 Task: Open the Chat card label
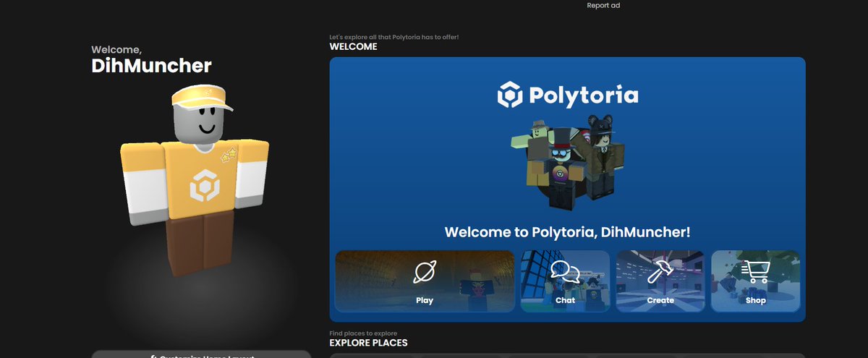pos(565,300)
